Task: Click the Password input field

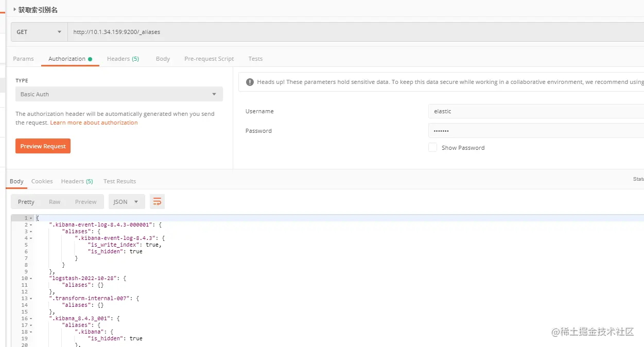Action: pos(535,131)
